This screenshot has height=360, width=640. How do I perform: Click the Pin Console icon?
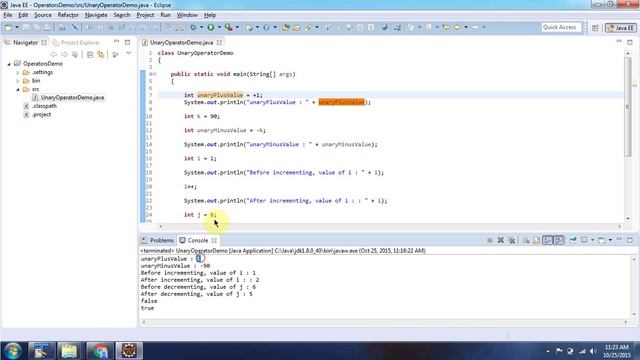(573, 240)
